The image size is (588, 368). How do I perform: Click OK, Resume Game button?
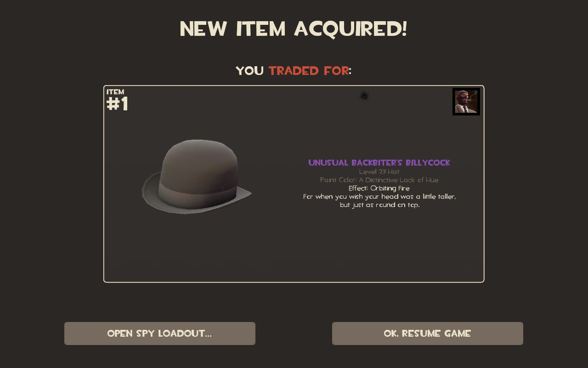tap(428, 333)
